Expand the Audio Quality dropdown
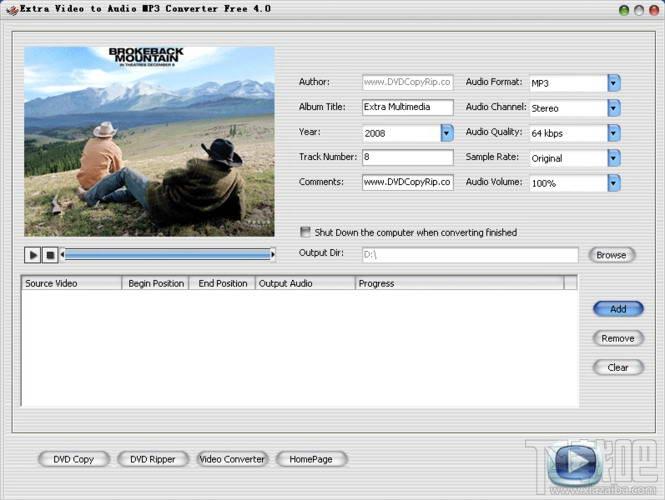The width and height of the screenshot is (665, 500). [x=614, y=133]
